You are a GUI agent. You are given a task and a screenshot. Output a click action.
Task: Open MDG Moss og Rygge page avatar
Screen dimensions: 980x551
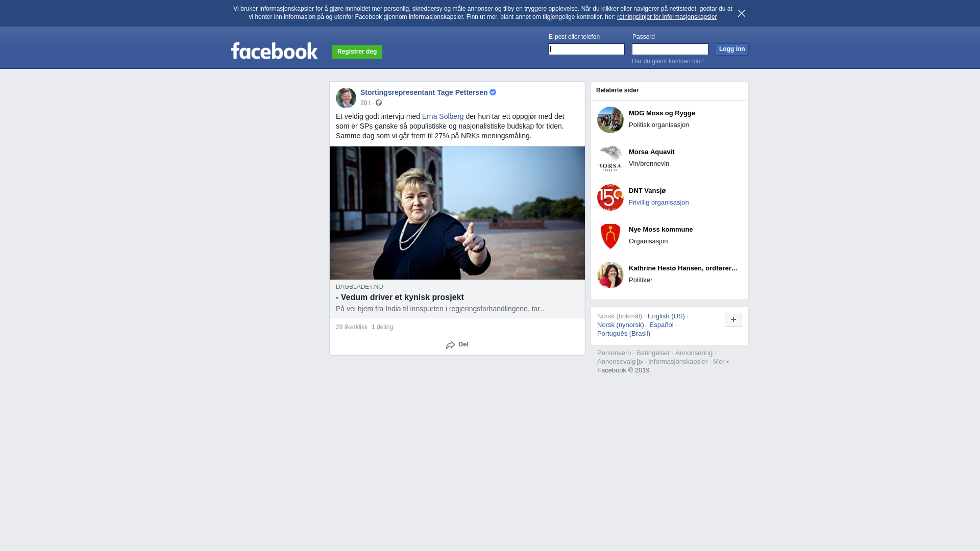[610, 120]
